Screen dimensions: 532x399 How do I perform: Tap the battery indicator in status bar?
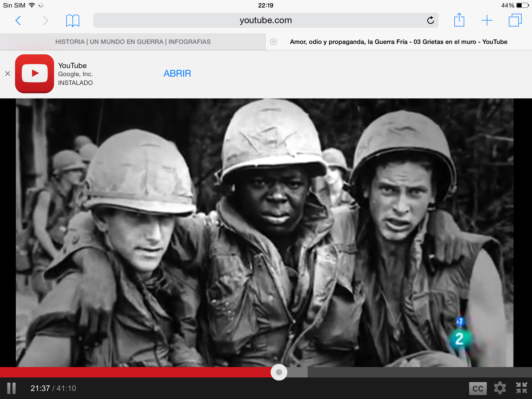[x=523, y=5]
